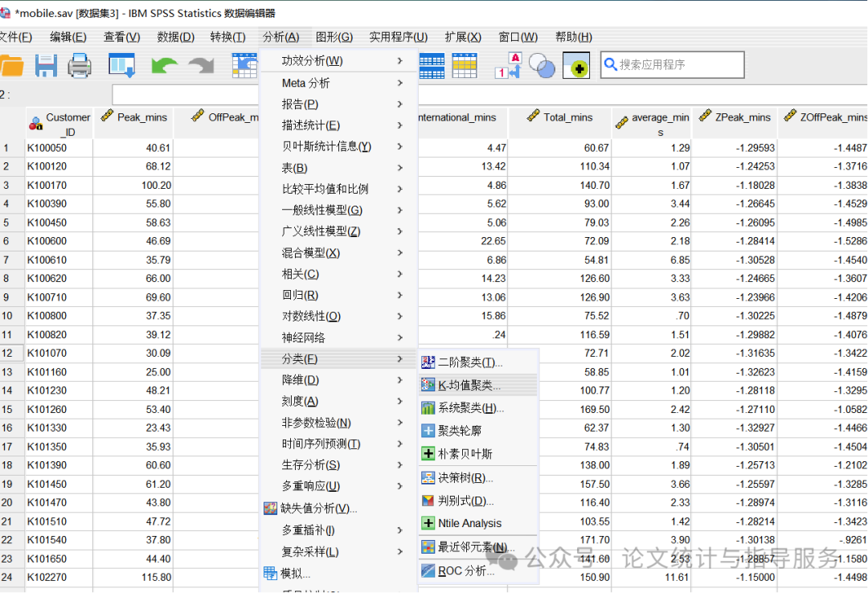Choose 判别式(D) from the submenu
This screenshot has width=868, height=593.
coord(478,501)
